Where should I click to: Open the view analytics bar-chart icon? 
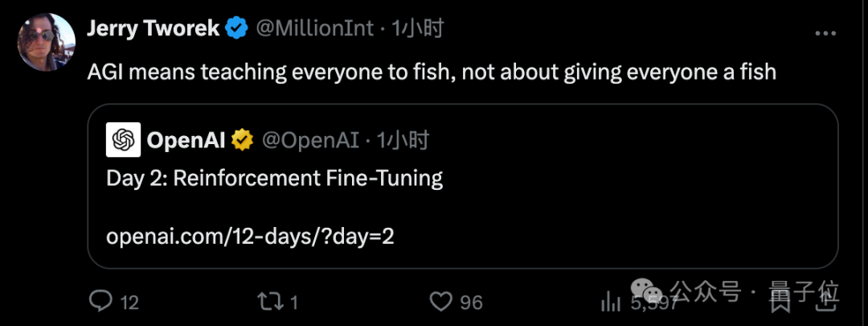tap(612, 302)
